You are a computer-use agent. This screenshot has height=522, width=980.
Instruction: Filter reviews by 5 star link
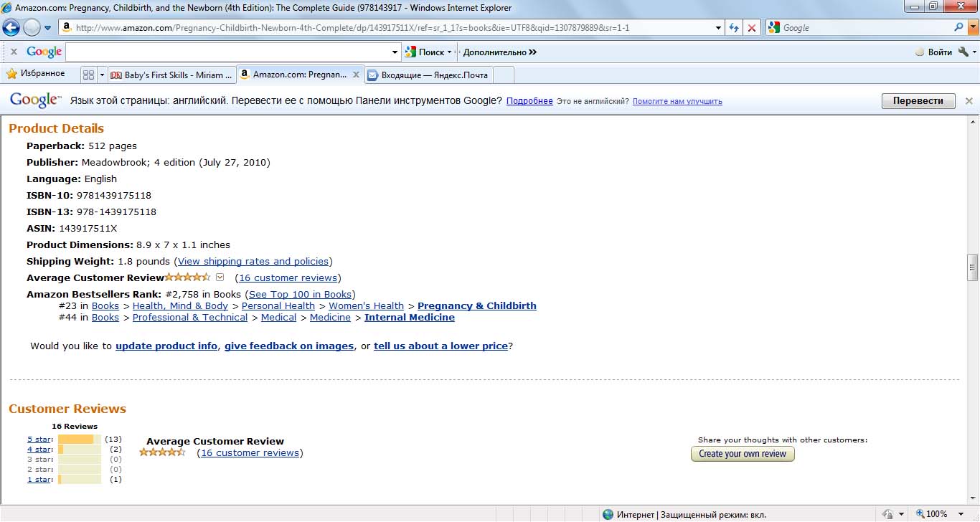coord(39,440)
